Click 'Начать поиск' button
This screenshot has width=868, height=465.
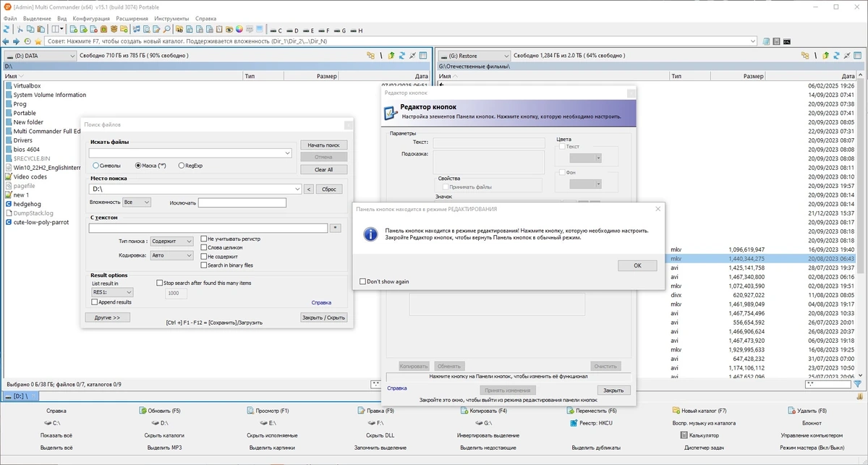point(323,145)
